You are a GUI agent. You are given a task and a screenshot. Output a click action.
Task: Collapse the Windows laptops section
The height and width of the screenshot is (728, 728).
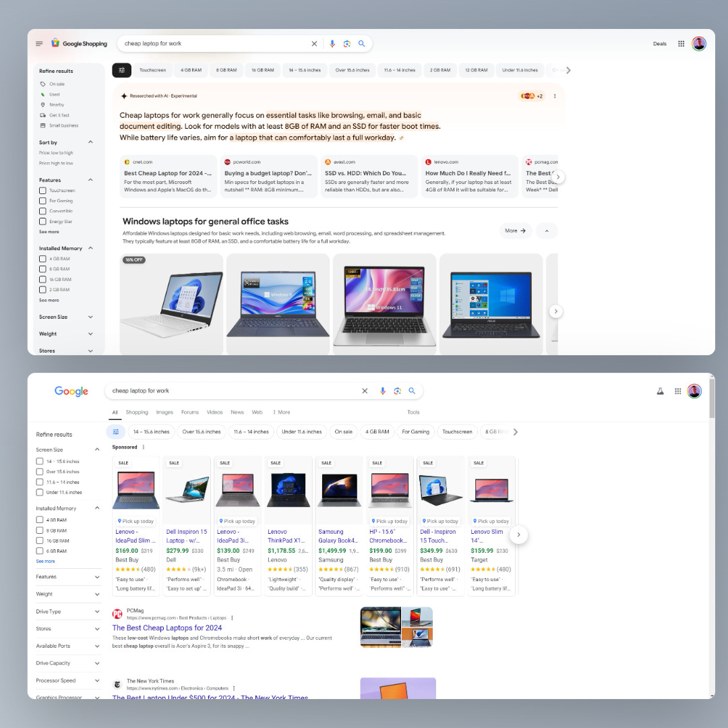pos(547,231)
